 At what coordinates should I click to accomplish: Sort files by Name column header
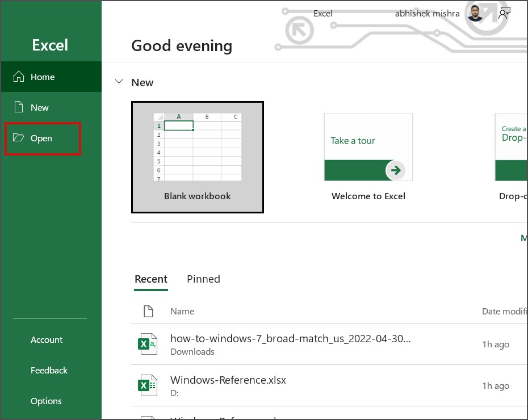182,311
